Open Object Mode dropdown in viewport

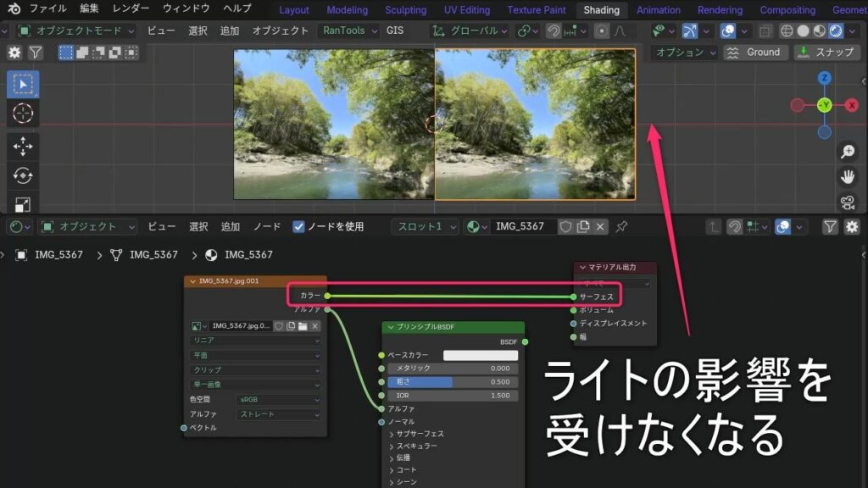75,31
